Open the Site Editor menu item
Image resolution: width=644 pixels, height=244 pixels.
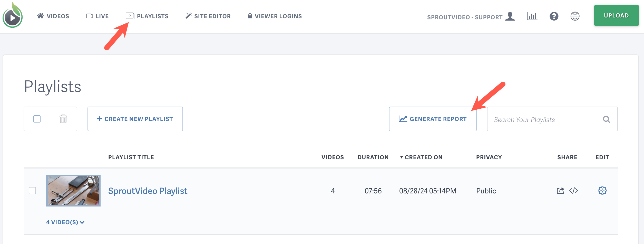pos(208,16)
